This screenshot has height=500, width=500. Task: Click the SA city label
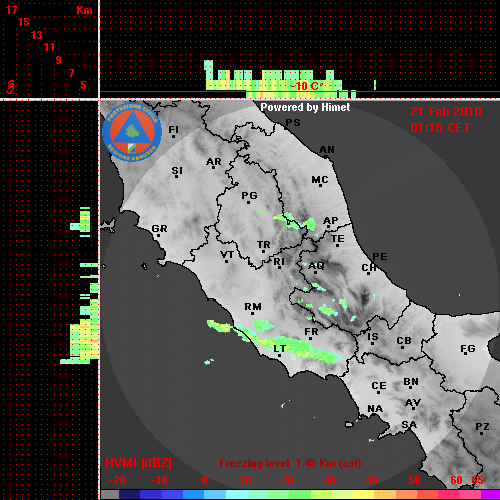(409, 425)
